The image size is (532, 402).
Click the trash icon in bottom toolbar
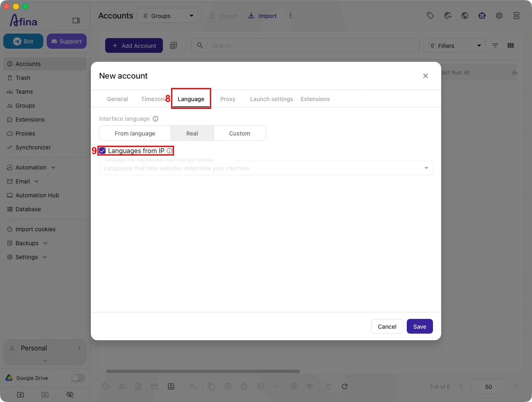click(x=328, y=386)
